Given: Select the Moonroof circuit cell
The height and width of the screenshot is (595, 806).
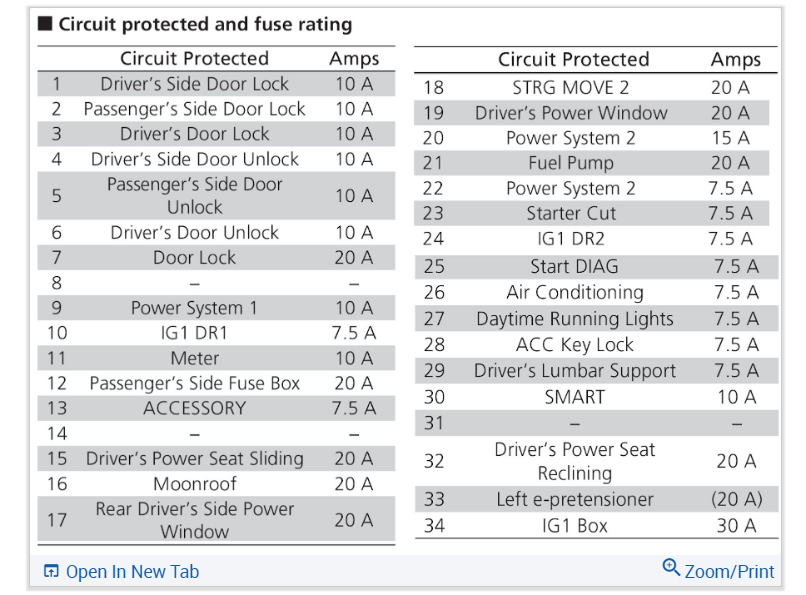Looking at the screenshot, I should tap(194, 484).
